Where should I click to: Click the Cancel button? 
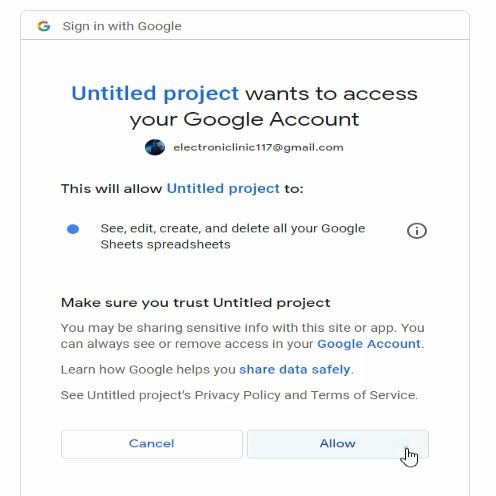pyautogui.click(x=152, y=444)
